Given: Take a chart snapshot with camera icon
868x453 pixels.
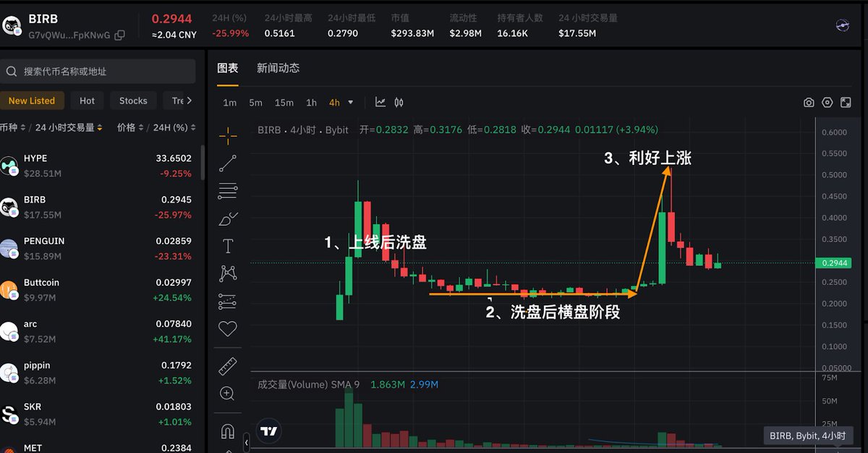Looking at the screenshot, I should coord(809,103).
